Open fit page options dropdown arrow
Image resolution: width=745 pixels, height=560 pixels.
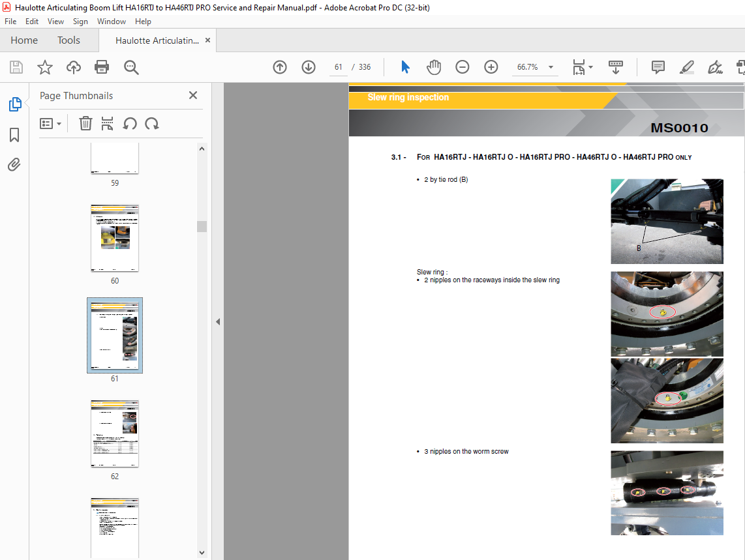click(590, 67)
